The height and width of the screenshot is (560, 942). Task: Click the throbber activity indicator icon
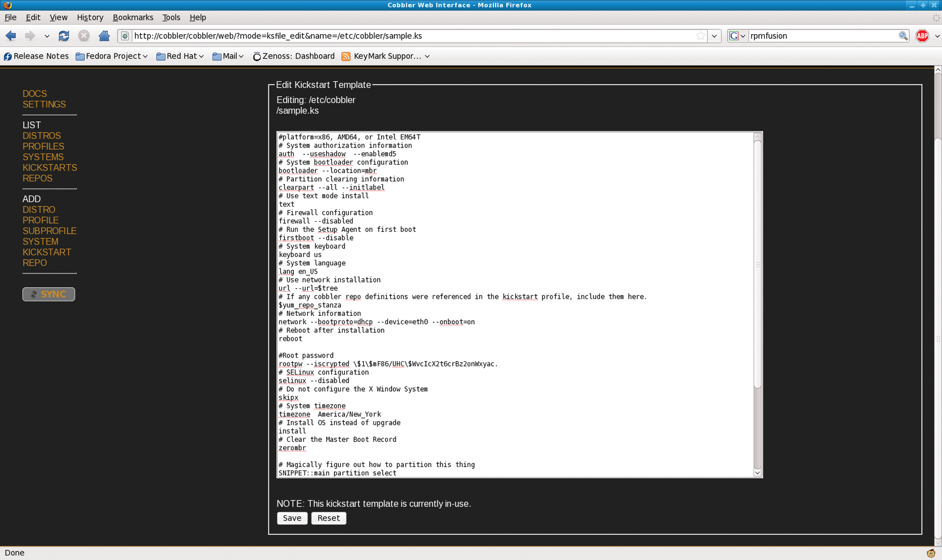tap(936, 18)
